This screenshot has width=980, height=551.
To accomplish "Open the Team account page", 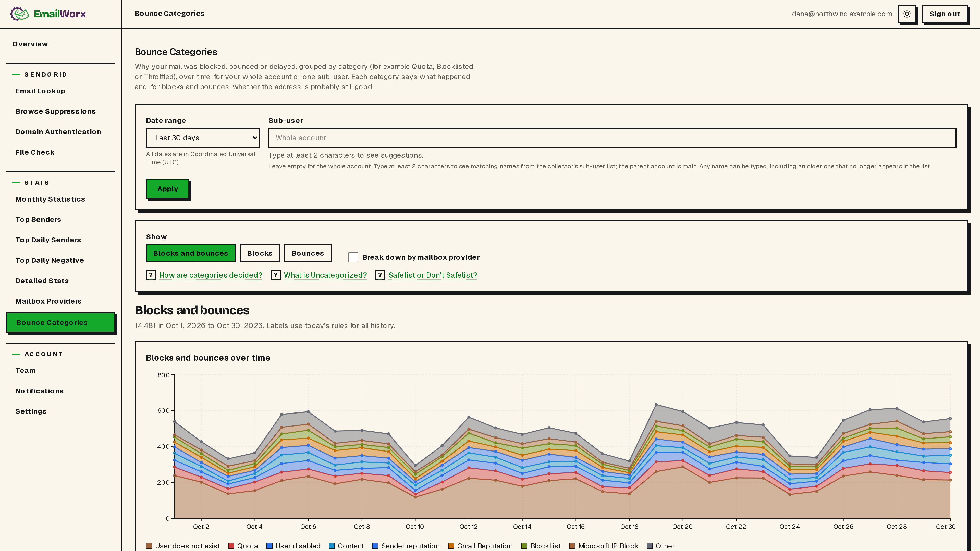I will pyautogui.click(x=26, y=370).
